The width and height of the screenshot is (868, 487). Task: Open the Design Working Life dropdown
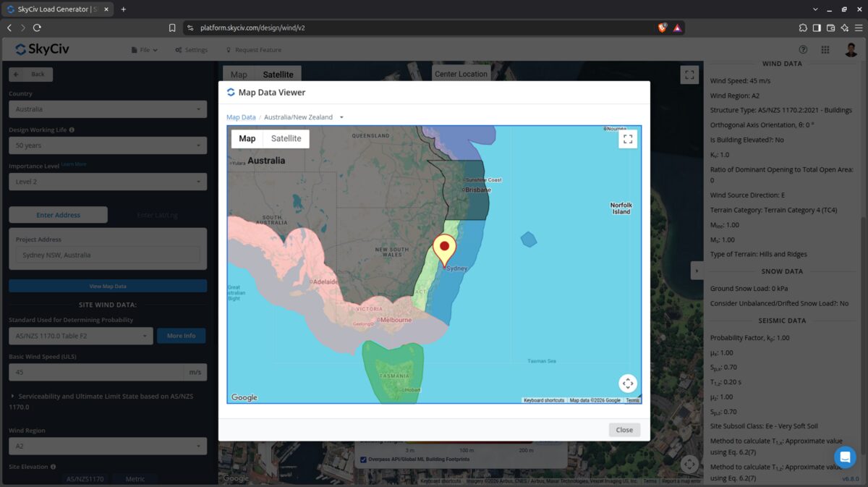108,145
